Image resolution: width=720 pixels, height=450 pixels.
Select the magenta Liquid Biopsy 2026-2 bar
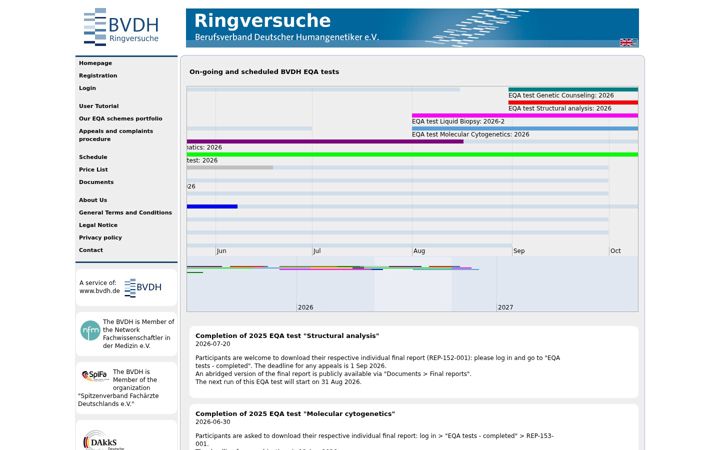(525, 116)
